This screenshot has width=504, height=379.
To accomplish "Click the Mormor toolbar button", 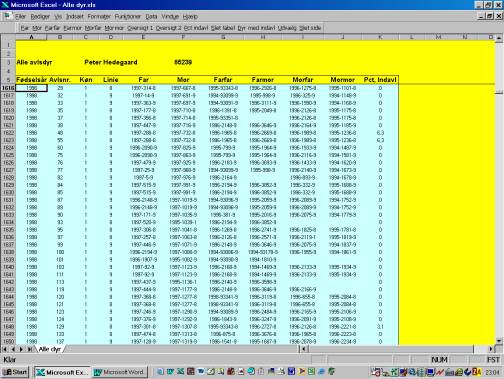I will pyautogui.click(x=114, y=28).
